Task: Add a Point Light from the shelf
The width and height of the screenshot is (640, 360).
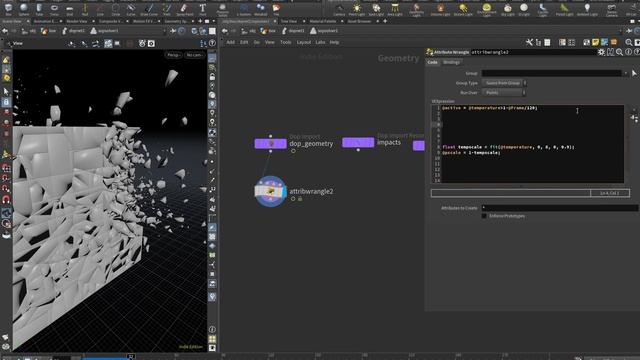Action: pyautogui.click(x=357, y=9)
